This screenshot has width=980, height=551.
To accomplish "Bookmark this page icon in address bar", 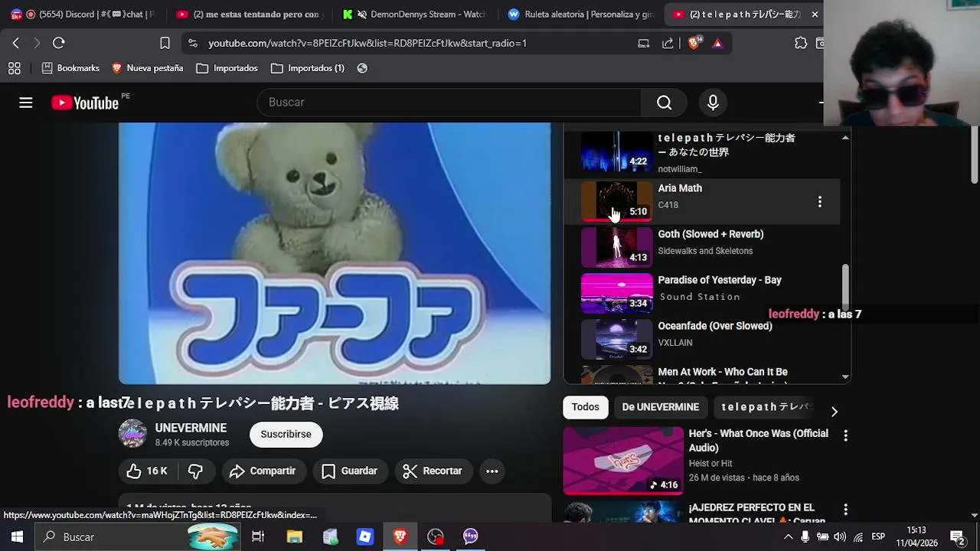I will 165,44.
